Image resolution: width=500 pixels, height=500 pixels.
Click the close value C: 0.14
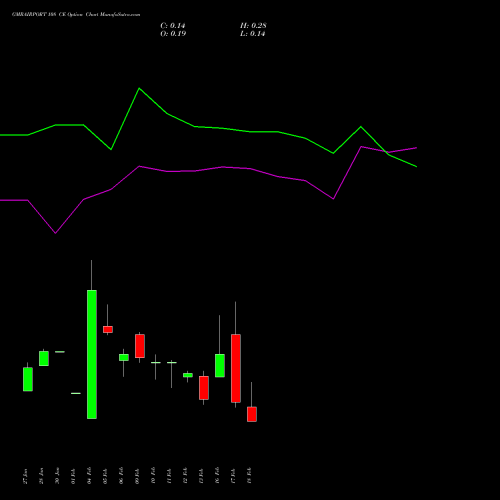pyautogui.click(x=173, y=26)
